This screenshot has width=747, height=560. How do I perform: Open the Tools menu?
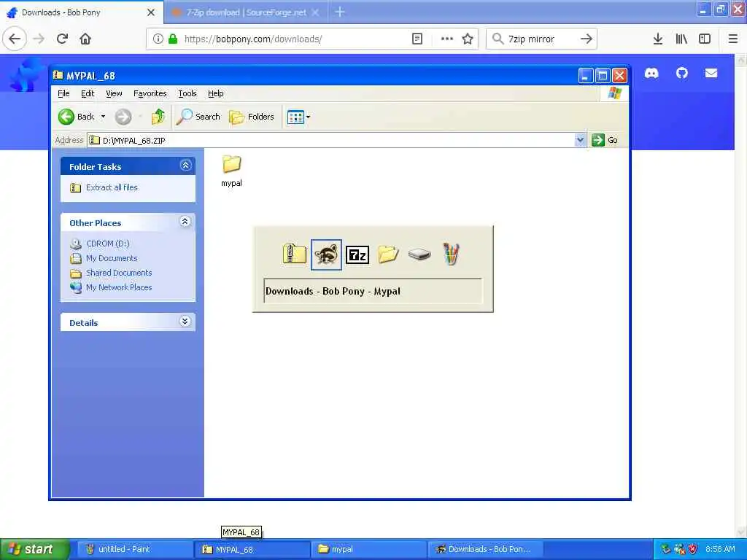187,93
